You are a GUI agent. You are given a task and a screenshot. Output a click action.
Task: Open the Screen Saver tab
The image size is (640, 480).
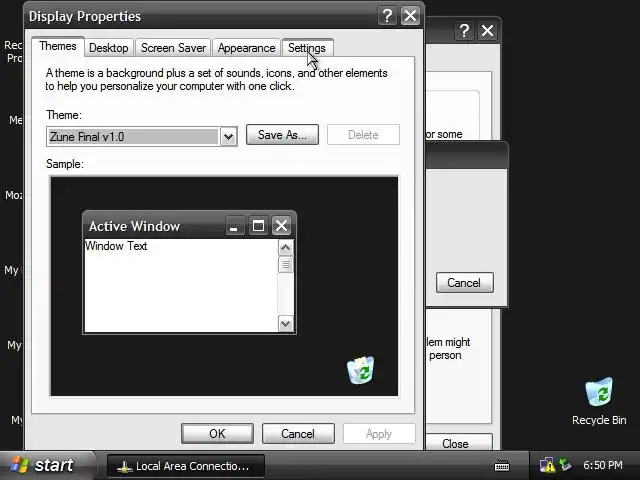point(173,48)
